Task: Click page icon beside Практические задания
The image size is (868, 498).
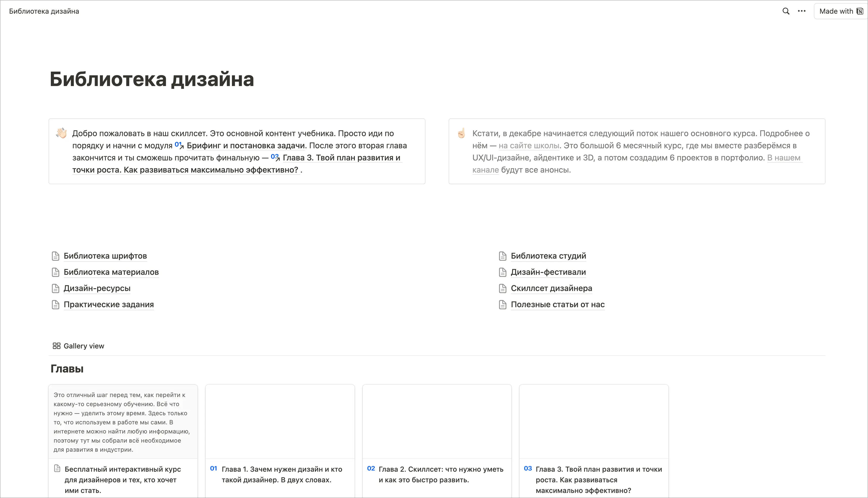Action: pos(55,304)
